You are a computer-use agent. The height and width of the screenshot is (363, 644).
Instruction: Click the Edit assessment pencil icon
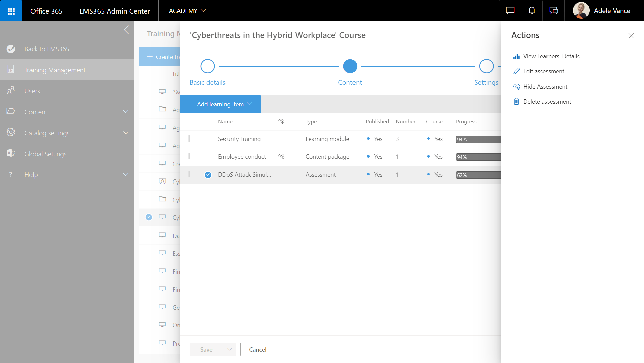pyautogui.click(x=516, y=71)
